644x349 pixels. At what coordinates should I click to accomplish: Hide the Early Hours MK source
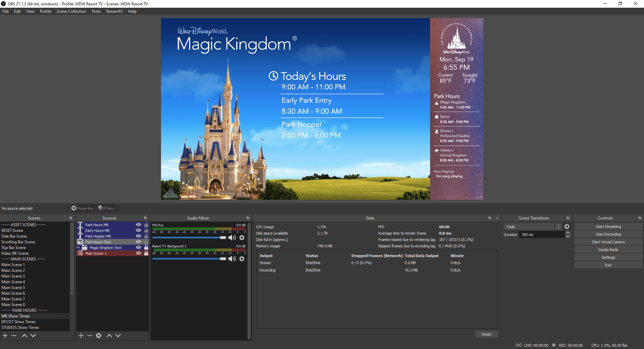point(138,231)
